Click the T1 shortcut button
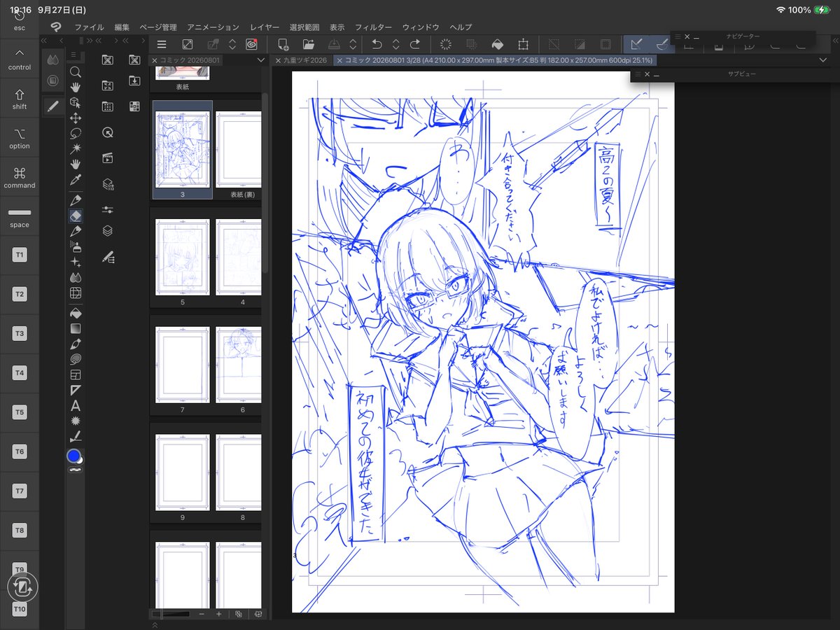Viewport: 840px width, 630px height. pos(20,255)
